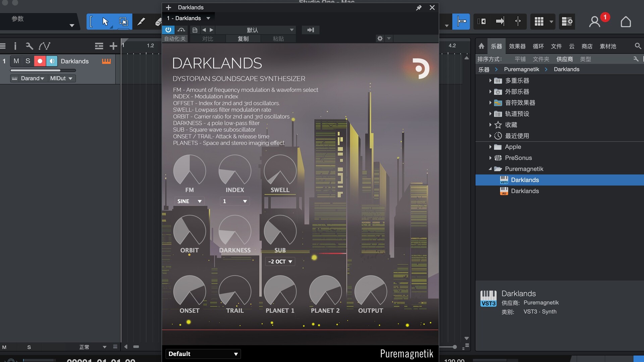The height and width of the screenshot is (362, 644).
Task: Expand the Apple vendor folder
Action: tap(490, 147)
